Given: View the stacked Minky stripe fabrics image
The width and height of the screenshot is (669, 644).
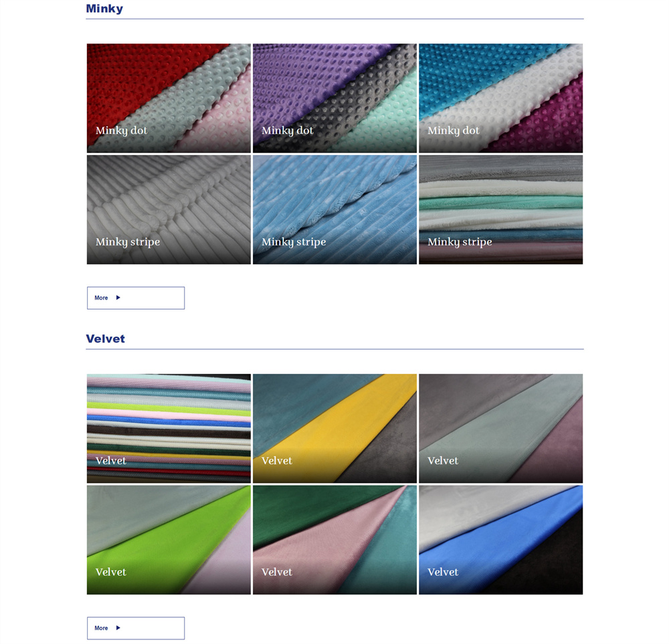Looking at the screenshot, I should pos(500,209).
